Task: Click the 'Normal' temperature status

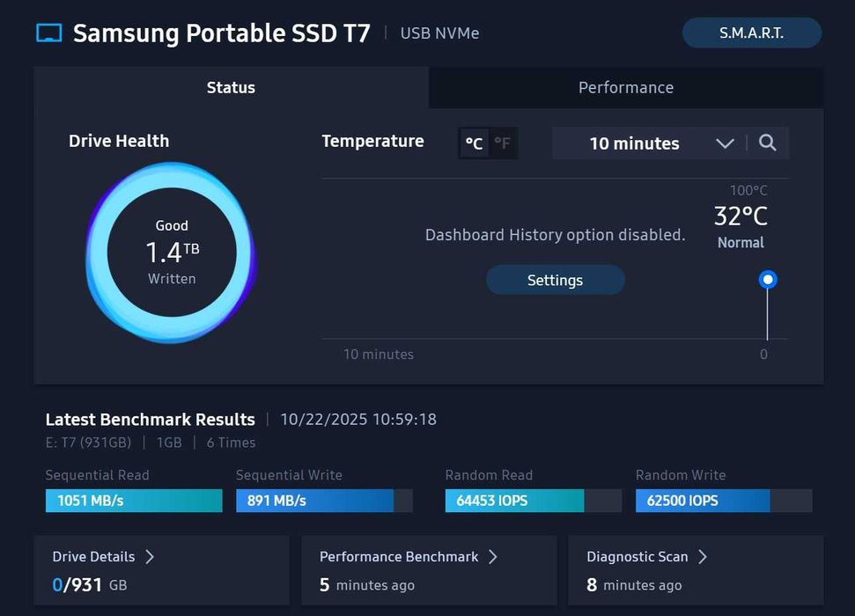Action: pos(741,243)
